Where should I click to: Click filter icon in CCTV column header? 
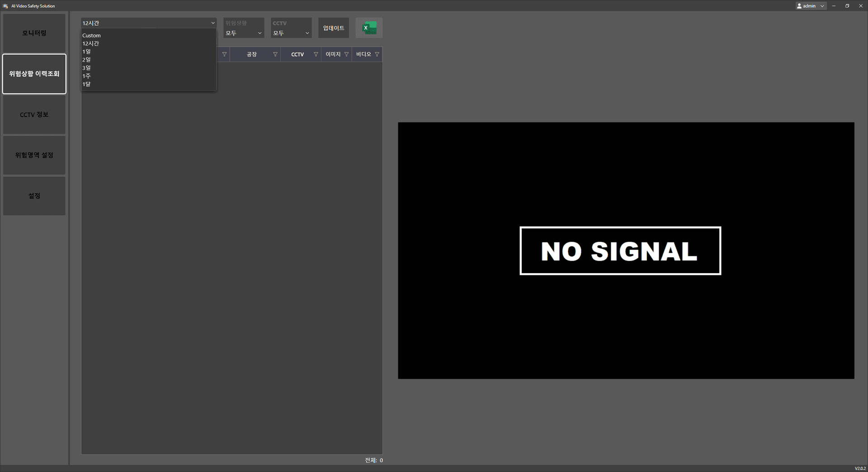(x=316, y=54)
